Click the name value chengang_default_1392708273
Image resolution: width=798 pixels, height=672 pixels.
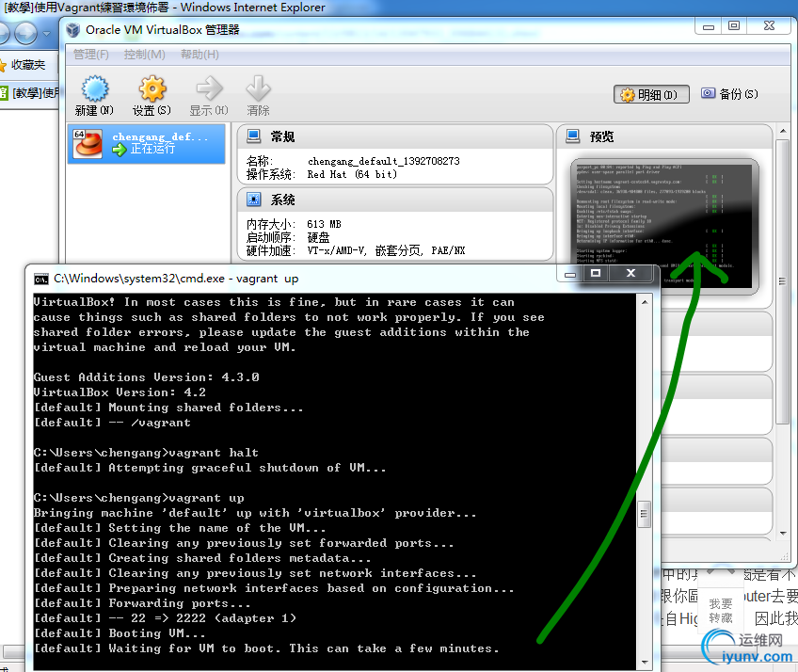coord(383,161)
